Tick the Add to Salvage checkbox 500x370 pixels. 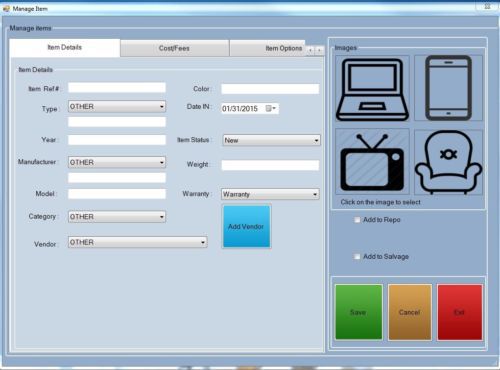point(357,256)
